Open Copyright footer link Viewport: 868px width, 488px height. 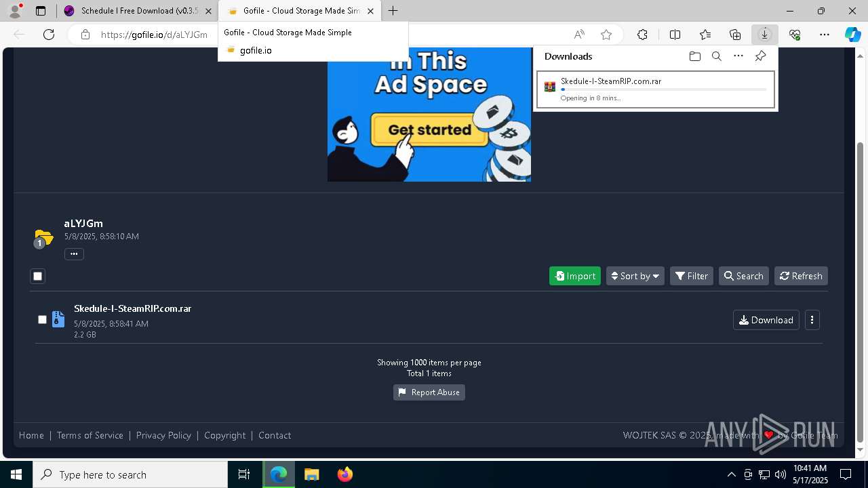pyautogui.click(x=225, y=435)
